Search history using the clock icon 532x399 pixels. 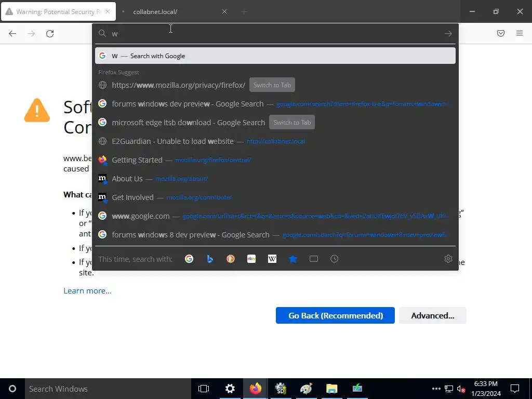point(334,259)
